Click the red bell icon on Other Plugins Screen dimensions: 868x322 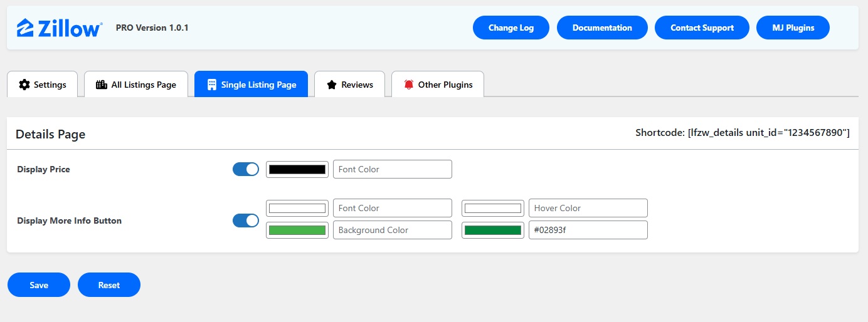click(x=409, y=85)
